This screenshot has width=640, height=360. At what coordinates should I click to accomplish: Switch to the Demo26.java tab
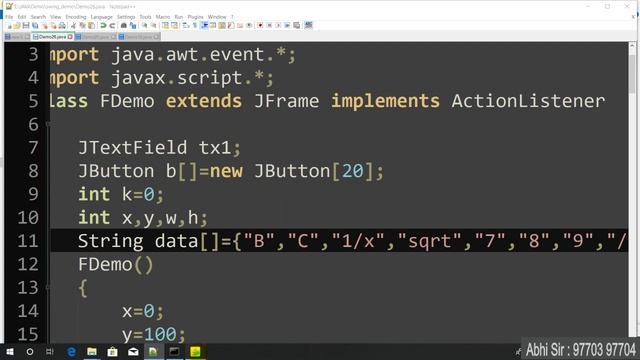click(x=52, y=37)
